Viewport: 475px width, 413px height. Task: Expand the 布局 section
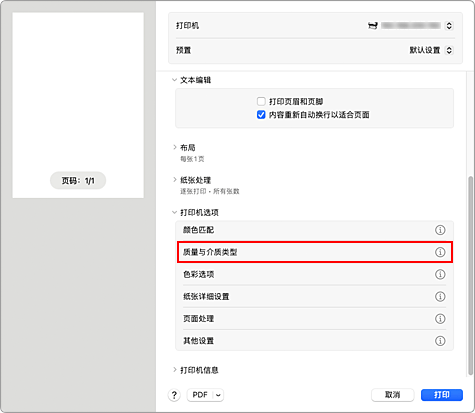pos(174,147)
